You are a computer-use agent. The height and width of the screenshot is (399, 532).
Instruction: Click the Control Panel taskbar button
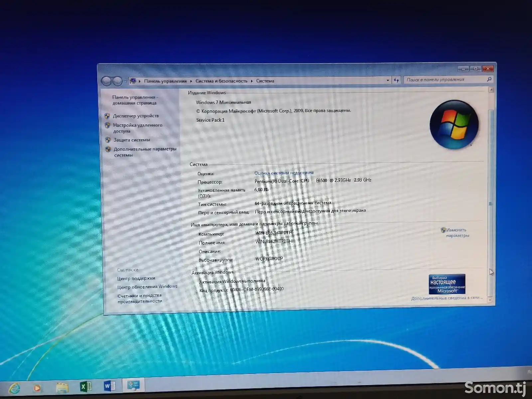[x=133, y=386]
